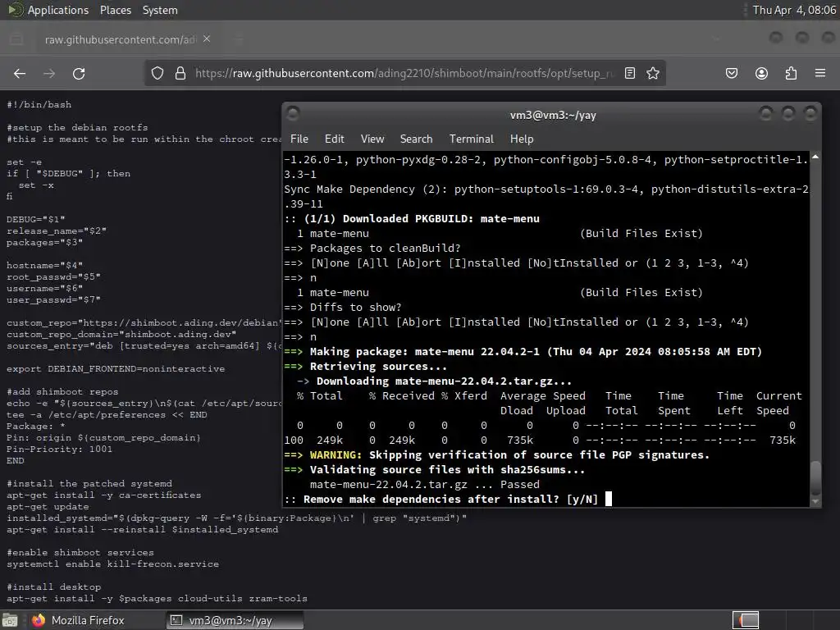The width and height of the screenshot is (840, 630).
Task: Switch to vm3@vm3:~/yay taskbar entry
Action: [x=235, y=620]
